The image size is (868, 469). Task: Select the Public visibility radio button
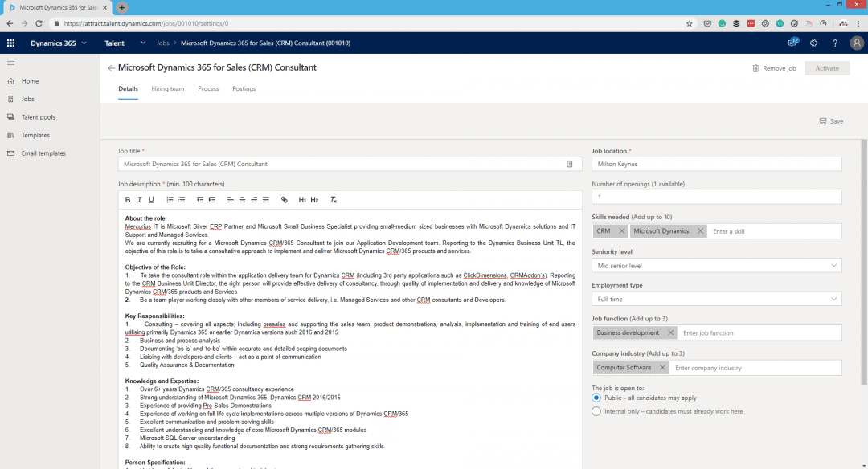pyautogui.click(x=596, y=397)
